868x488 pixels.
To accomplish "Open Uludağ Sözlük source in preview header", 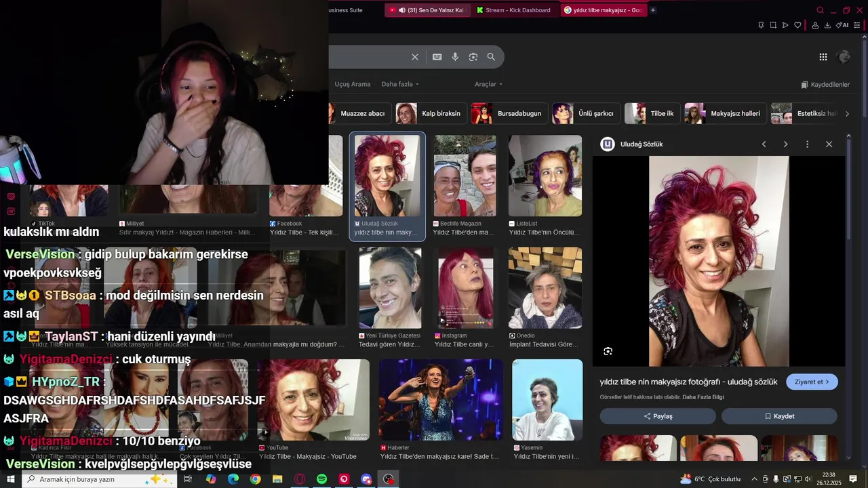I will click(x=632, y=144).
